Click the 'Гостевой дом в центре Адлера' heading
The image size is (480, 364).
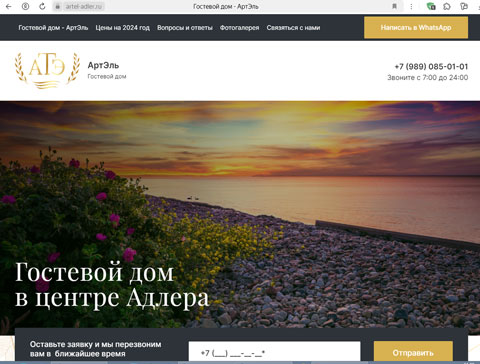[112, 285]
